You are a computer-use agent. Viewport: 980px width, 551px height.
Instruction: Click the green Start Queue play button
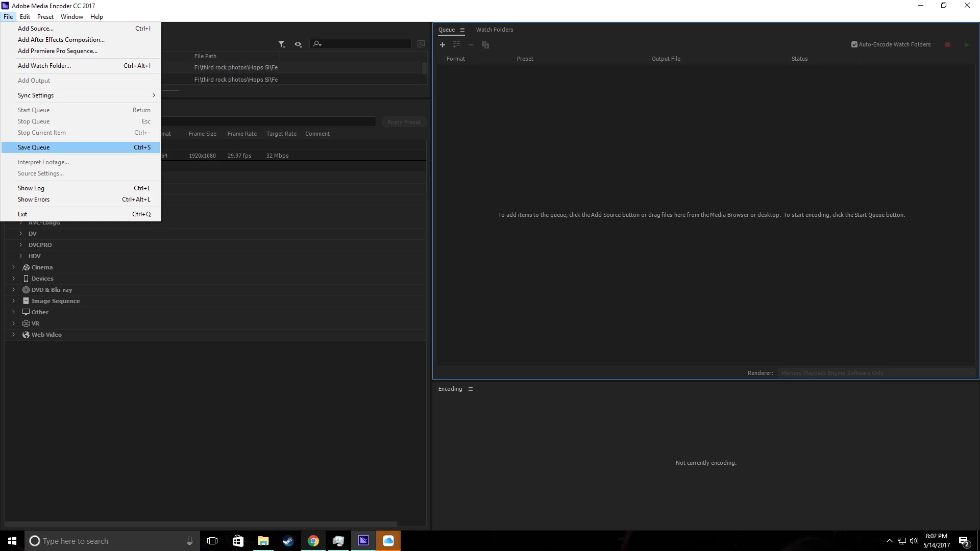click(x=966, y=45)
